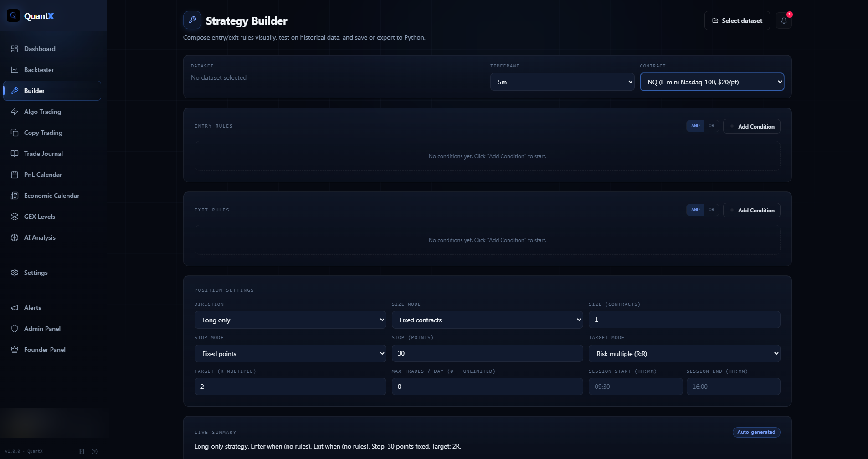Open Admin Panel link

pyautogui.click(x=52, y=329)
